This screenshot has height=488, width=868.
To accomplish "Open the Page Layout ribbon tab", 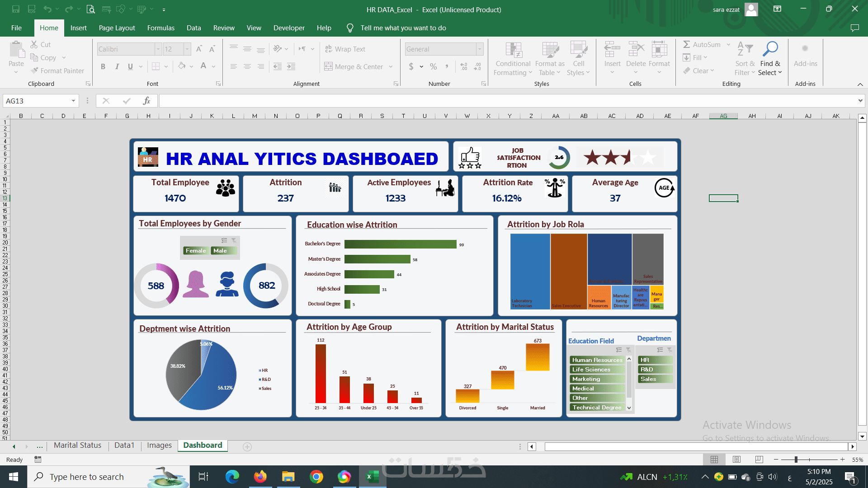I will point(117,28).
